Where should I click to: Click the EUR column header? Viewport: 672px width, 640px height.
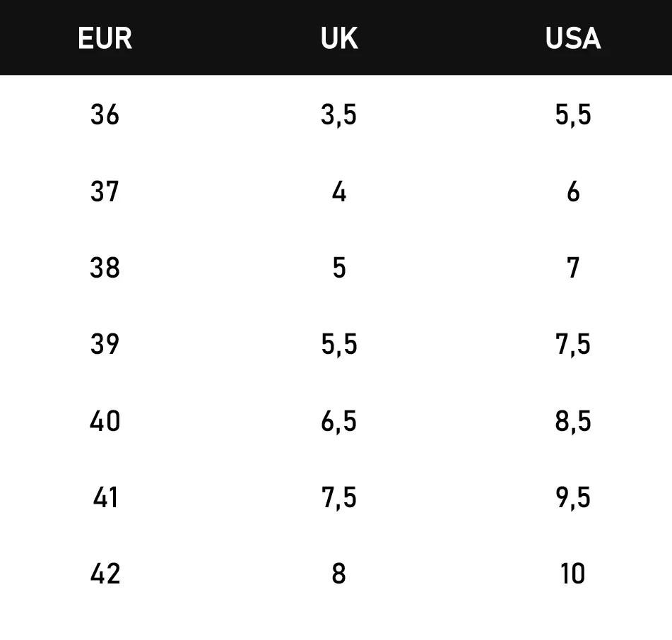(105, 38)
